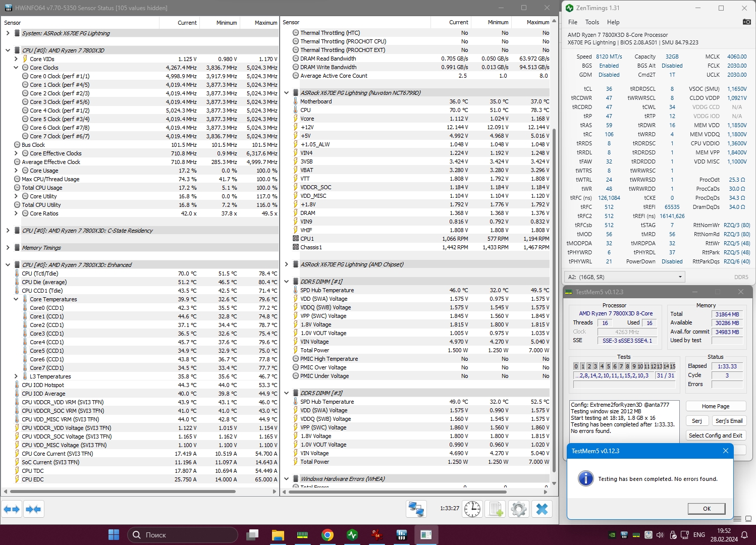Viewport: 756px width, 545px height.
Task: Start HWiNFO logging with the add-log icon
Action: coord(495,509)
